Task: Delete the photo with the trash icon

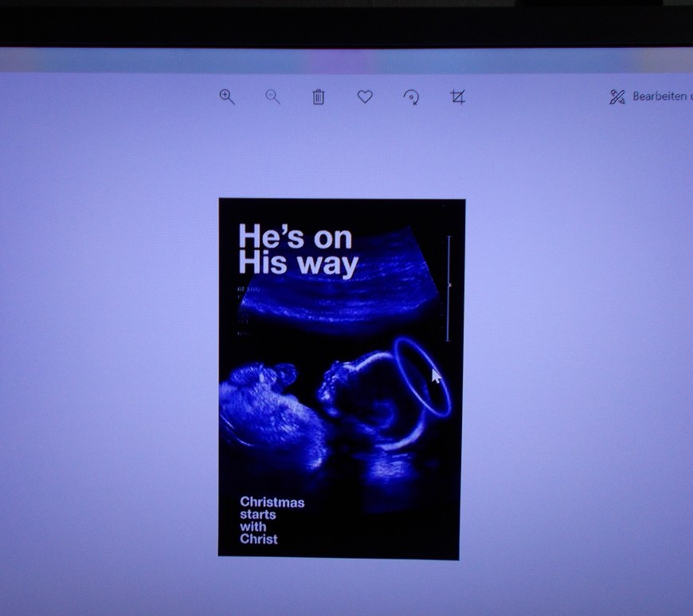Action: click(318, 97)
